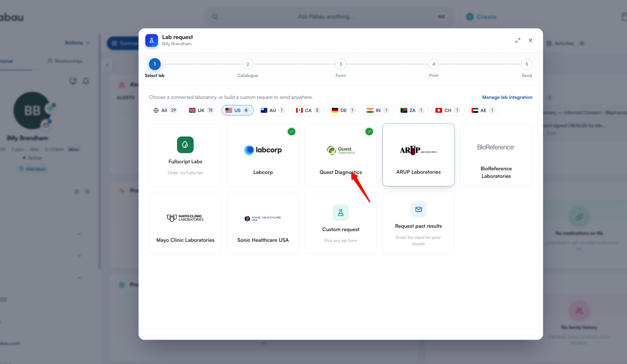This screenshot has width=627, height=364.
Task: Go to step 1 Select lab
Action: (x=155, y=64)
